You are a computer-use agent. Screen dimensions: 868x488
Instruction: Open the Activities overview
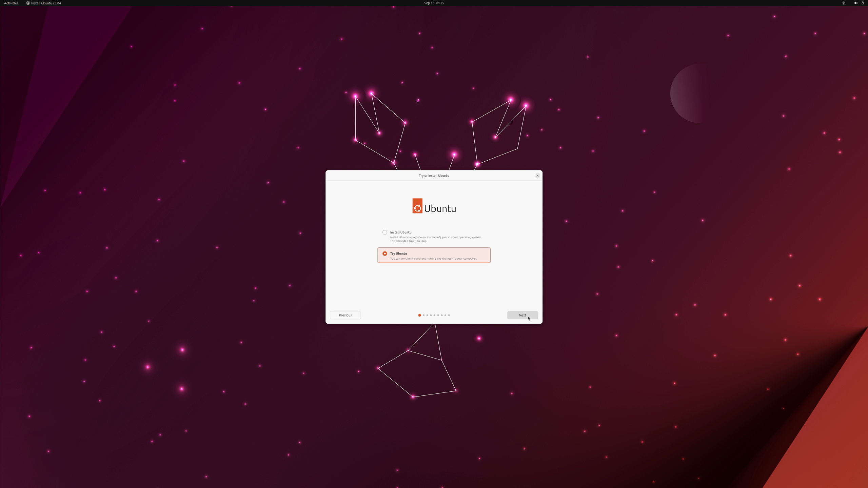[x=11, y=3]
